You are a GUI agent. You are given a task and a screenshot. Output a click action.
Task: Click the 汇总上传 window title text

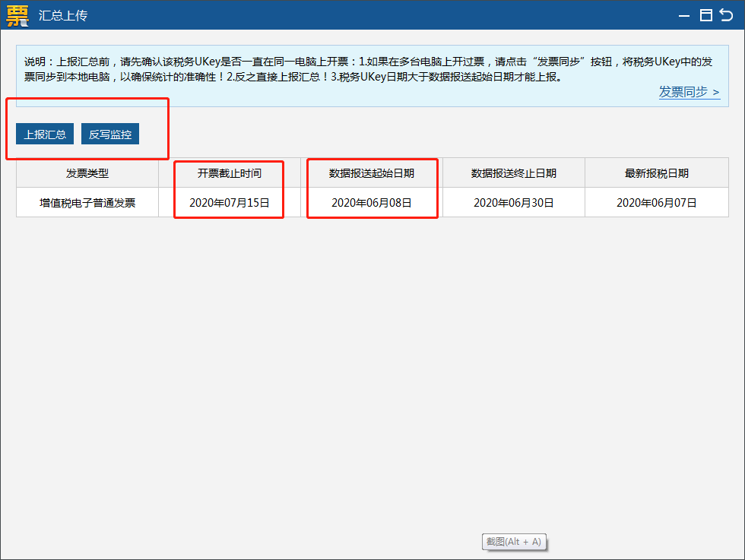[62, 16]
